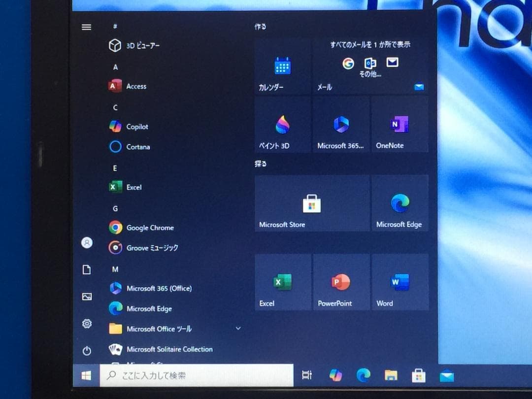Open the Word tile
This screenshot has width=532, height=399.
[399, 282]
